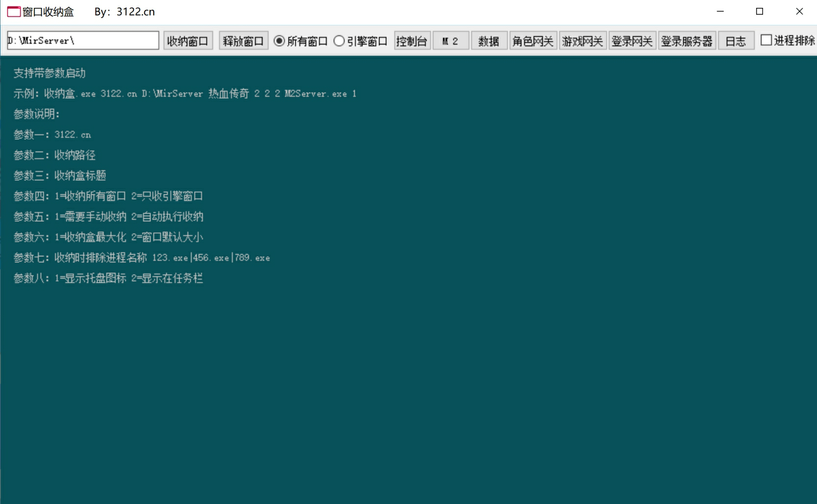
Task: Switch to the 游戏网关 window
Action: pyautogui.click(x=583, y=41)
